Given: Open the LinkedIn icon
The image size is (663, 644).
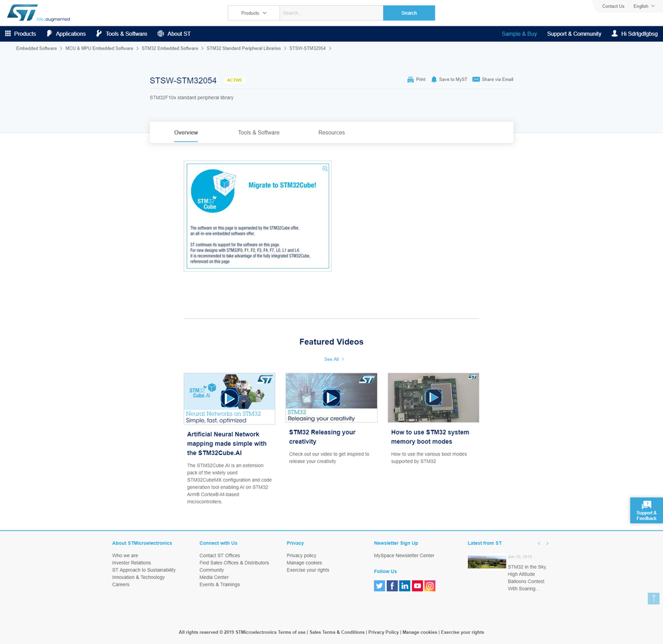Looking at the screenshot, I should 405,586.
